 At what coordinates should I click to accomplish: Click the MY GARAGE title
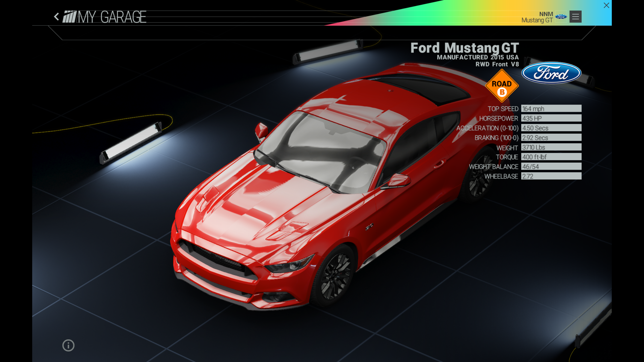coord(112,17)
